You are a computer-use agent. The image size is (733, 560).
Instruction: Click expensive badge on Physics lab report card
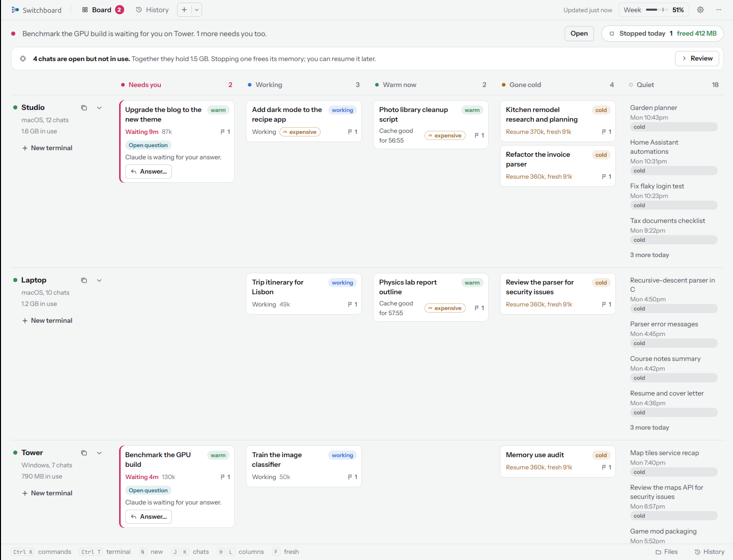445,308
